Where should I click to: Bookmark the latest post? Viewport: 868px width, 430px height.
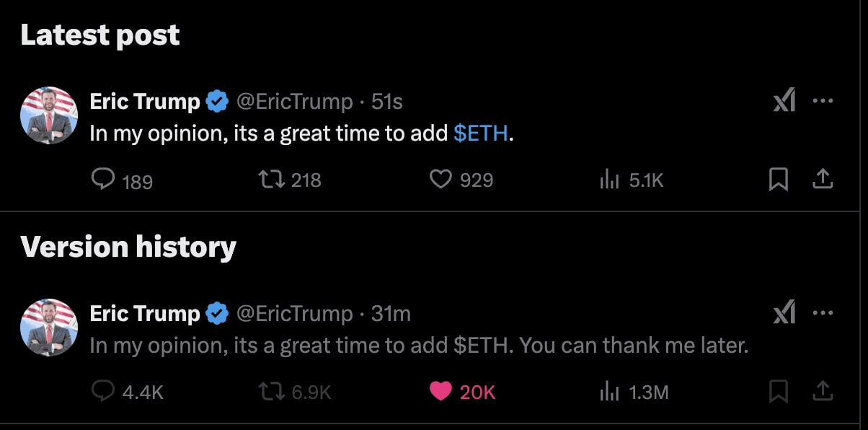[777, 180]
